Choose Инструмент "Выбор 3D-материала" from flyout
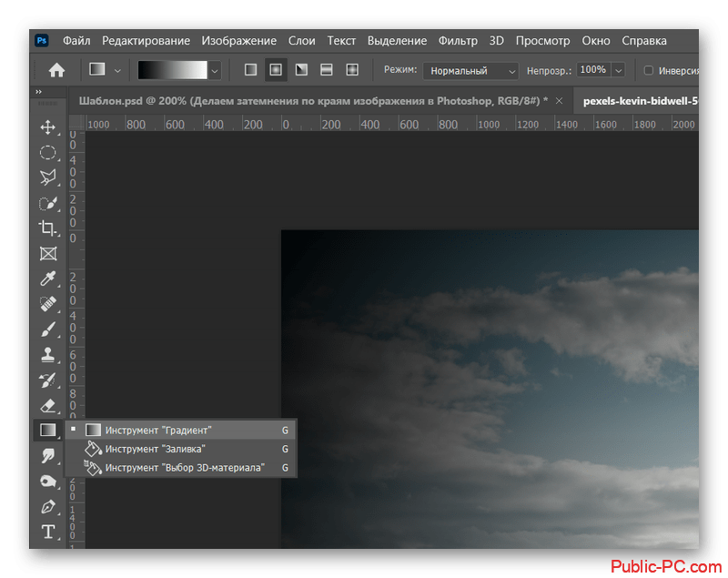This screenshot has height=578, width=728. (184, 468)
